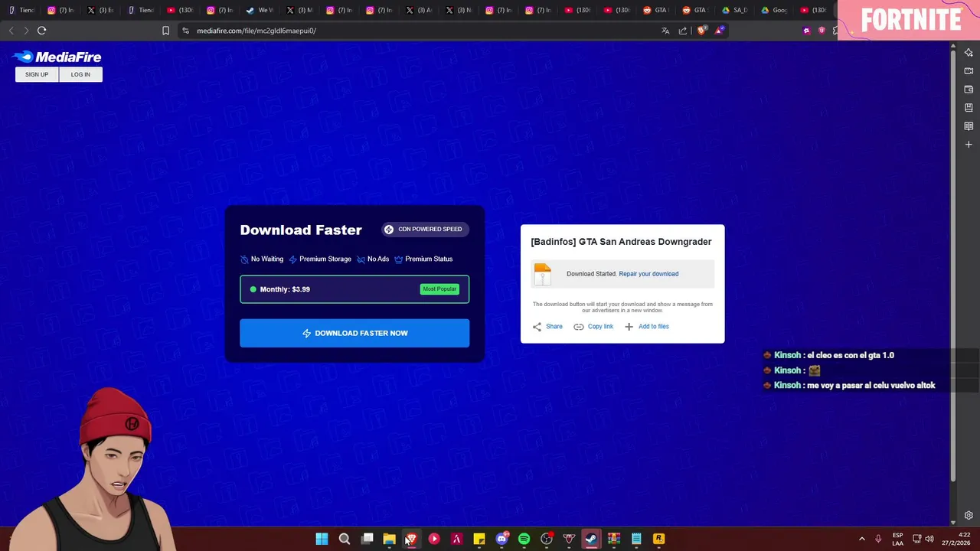980x551 pixels.
Task: Open the volume tray icon
Action: (930, 539)
